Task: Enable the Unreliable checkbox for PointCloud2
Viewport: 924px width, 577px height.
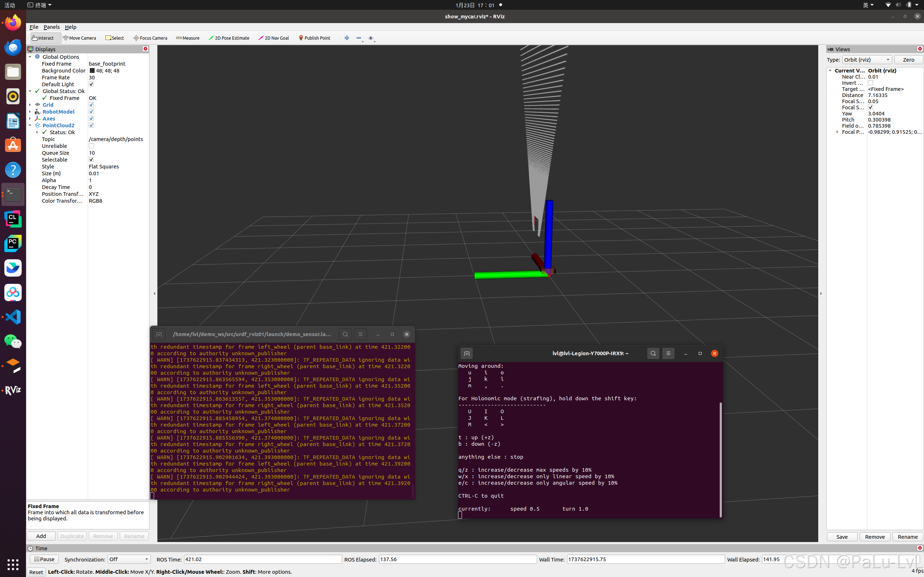Action: click(x=91, y=146)
